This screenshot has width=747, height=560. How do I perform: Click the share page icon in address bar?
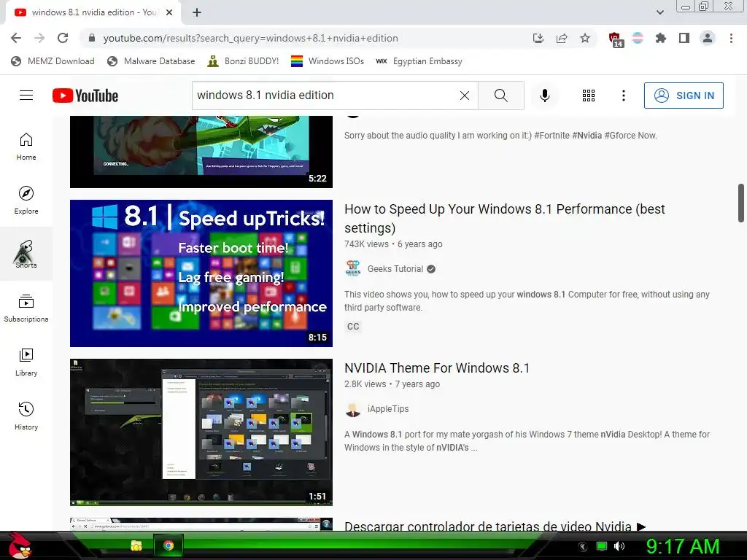(562, 38)
